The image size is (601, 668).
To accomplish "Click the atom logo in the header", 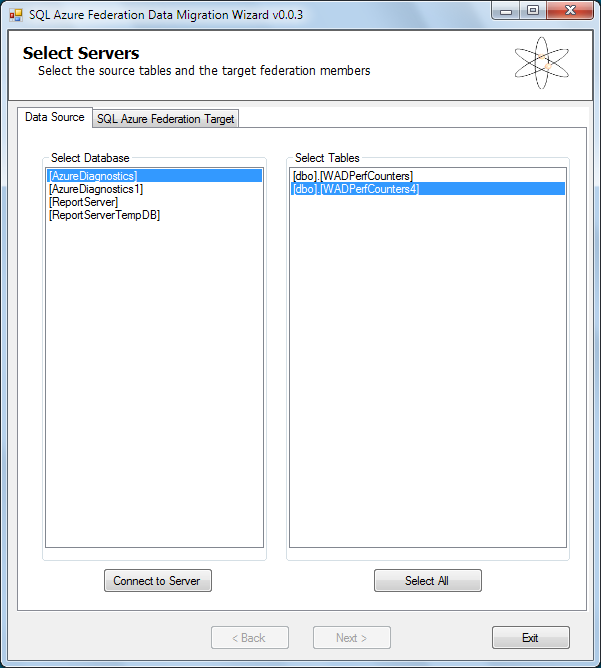I will coord(541,63).
